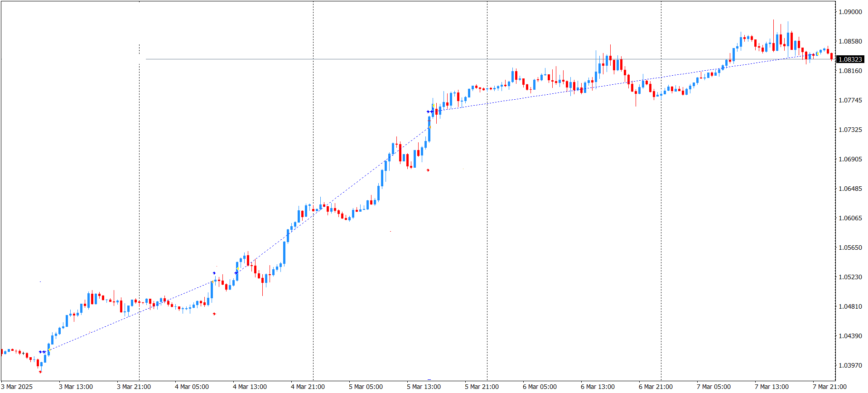The image size is (868, 393).
Task: Select the '3 Mar 13:00' time label
Action: 76,387
